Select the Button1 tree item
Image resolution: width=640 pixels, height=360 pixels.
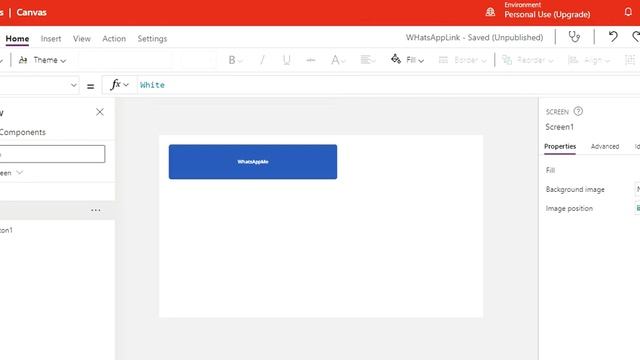click(x=6, y=230)
